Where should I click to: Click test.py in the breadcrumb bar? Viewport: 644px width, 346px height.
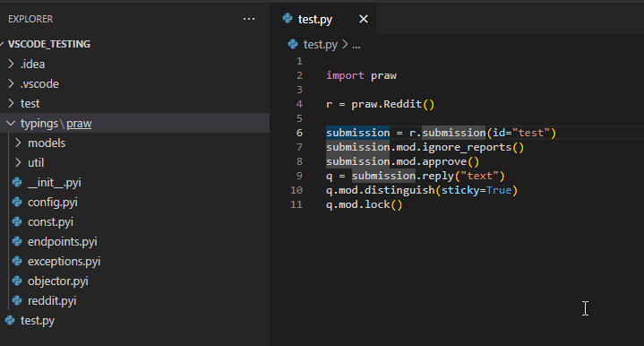coord(321,45)
